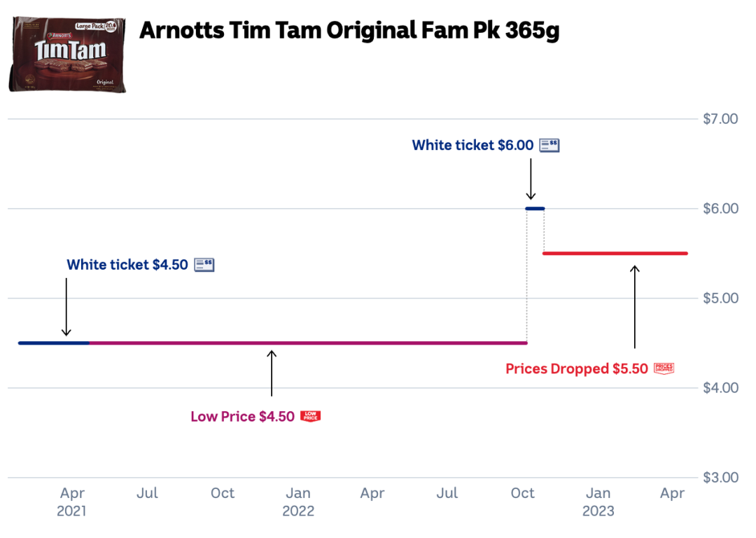Viewport: 756px width, 538px height.
Task: Click the Prices Dropped $5.50 text label
Action: tap(577, 368)
